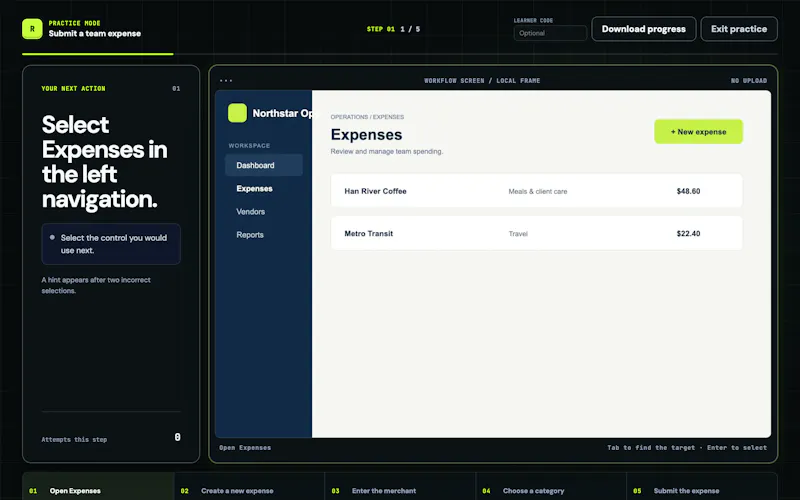The image size is (800, 500).
Task: Click the $48.60 amount value
Action: [688, 191]
